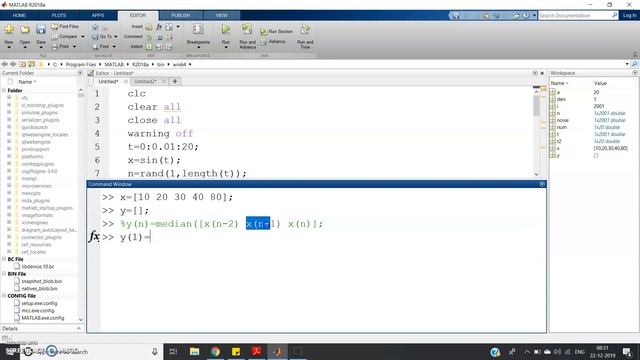The height and width of the screenshot is (360, 640).
Task: Click the Breakpoints icon
Action: 198,30
